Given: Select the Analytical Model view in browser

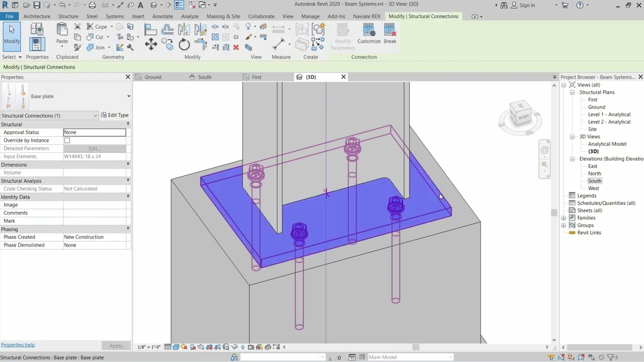Looking at the screenshot, I should 607,144.
